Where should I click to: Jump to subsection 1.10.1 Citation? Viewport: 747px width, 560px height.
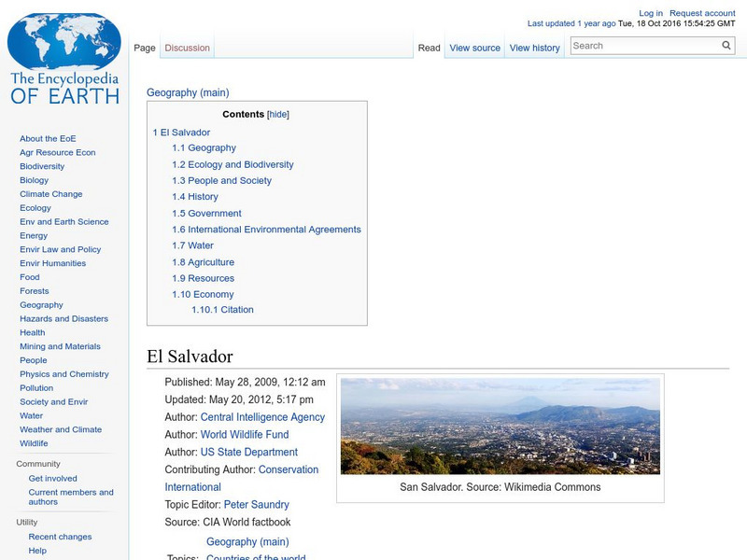[222, 310]
